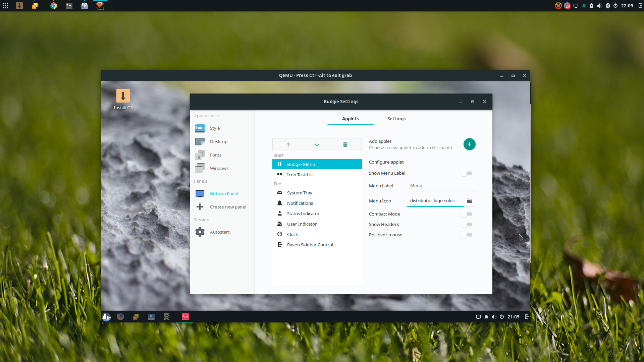Minimize the QEMU window

pyautogui.click(x=502, y=75)
